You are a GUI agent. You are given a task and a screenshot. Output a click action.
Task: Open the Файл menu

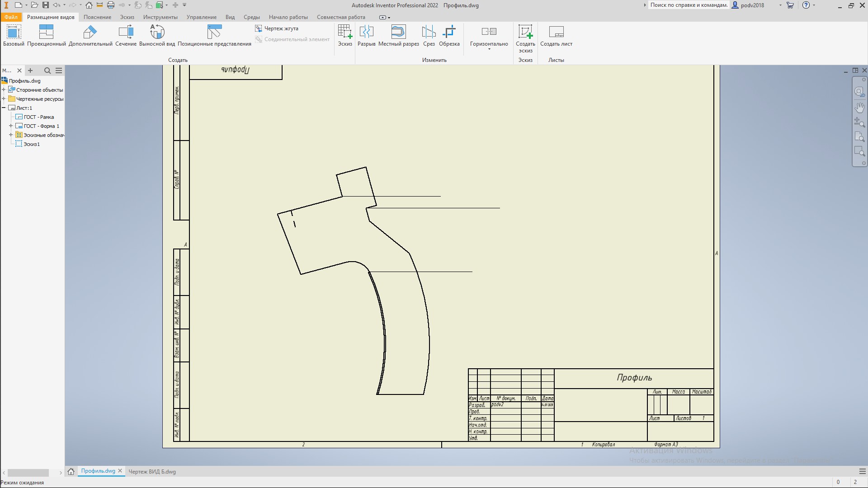(x=11, y=17)
